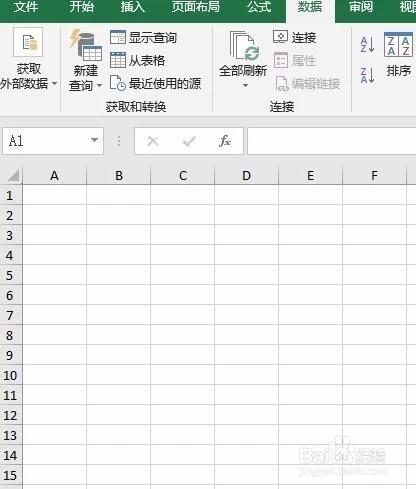416x489 pixels.
Task: Click the 属性 properties icon
Action: (x=281, y=60)
